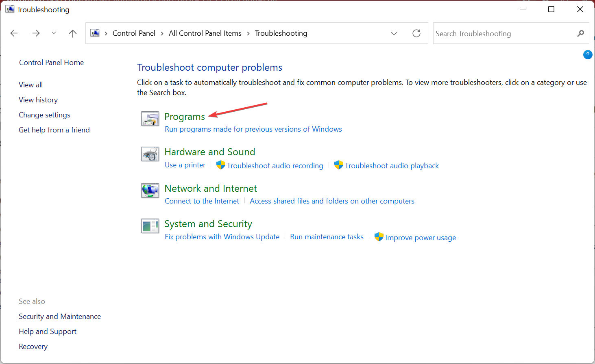This screenshot has width=595, height=364.
Task: Open System and Security category
Action: coord(208,224)
